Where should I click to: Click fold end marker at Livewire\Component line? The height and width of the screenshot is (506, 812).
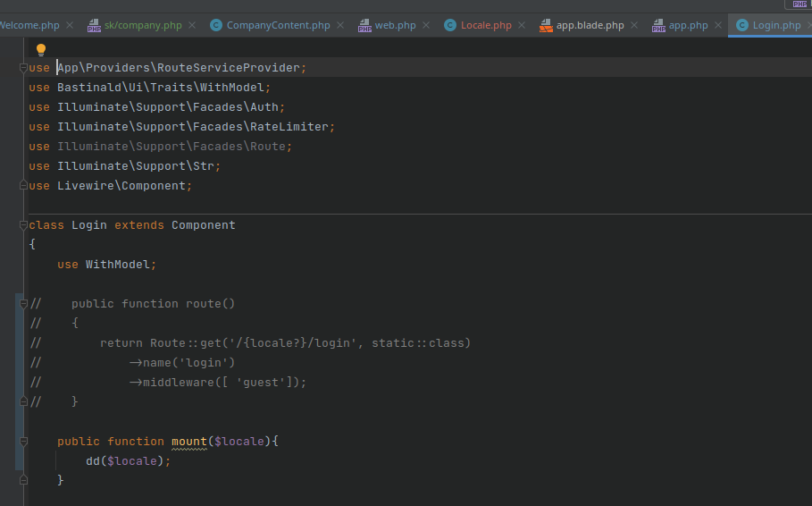[23, 185]
